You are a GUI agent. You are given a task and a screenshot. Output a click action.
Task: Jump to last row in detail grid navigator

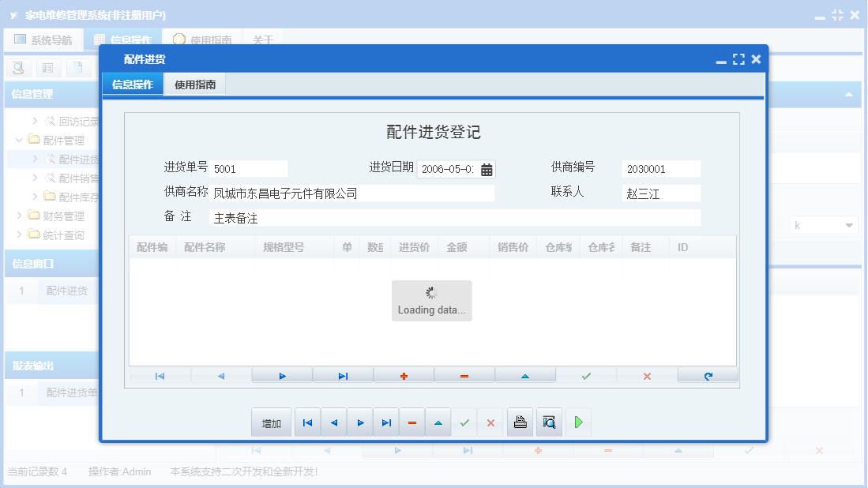coord(344,376)
